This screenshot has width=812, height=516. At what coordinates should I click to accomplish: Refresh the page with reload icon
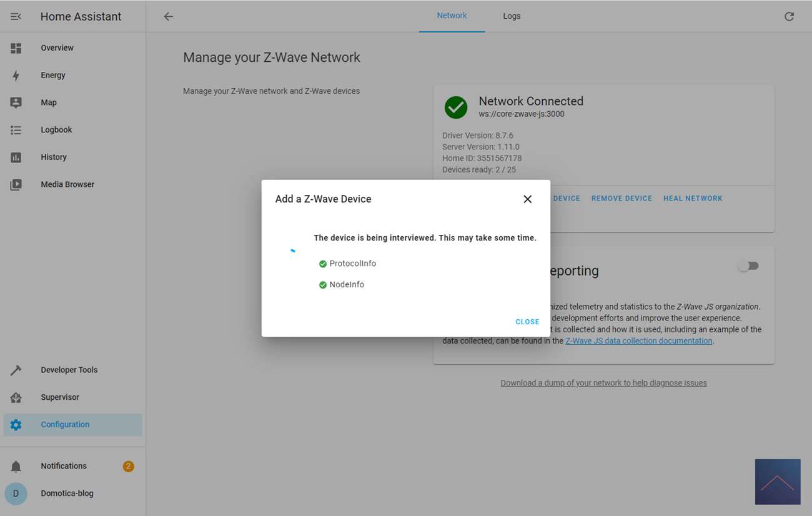789,17
